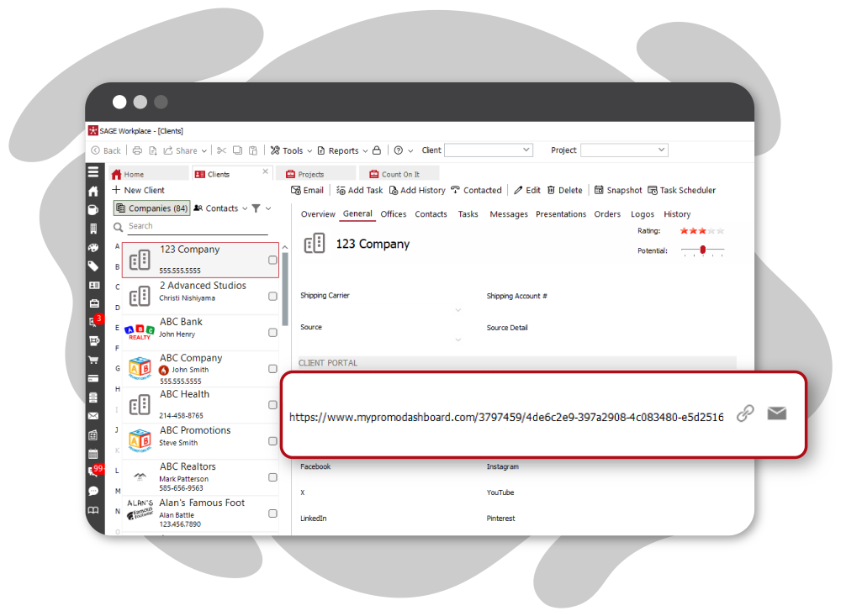This screenshot has height=616, width=841.
Task: Open the building icon in the sidebar
Action: coord(93,229)
